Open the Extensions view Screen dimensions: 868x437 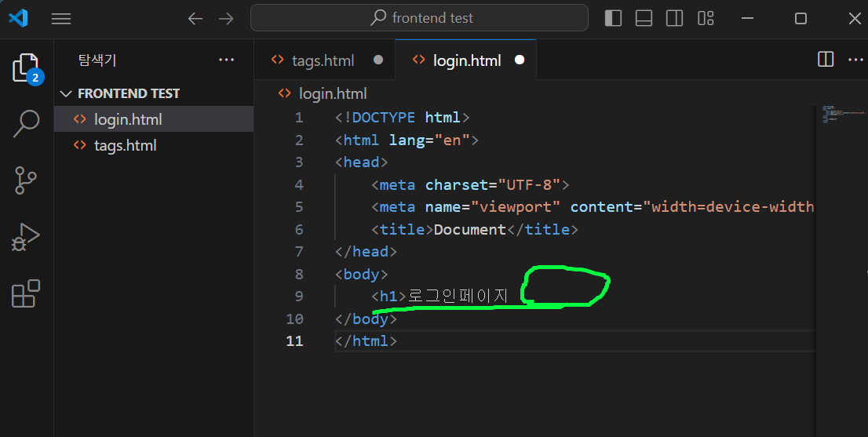(x=26, y=293)
